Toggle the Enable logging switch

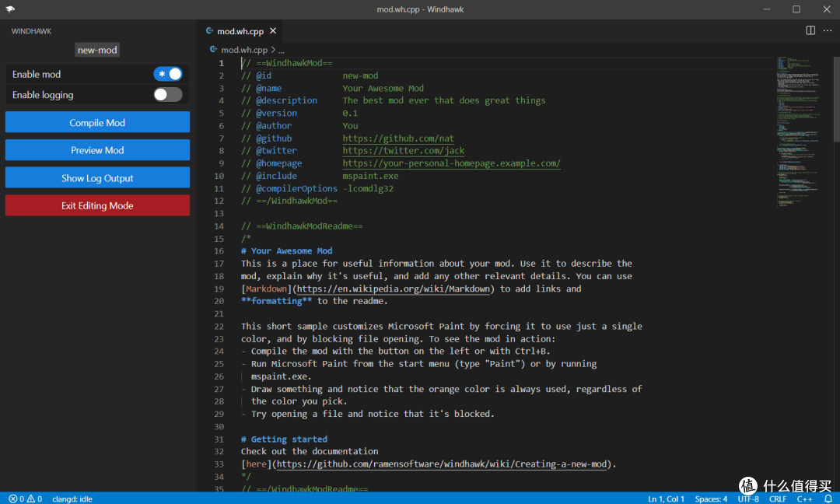[x=168, y=94]
